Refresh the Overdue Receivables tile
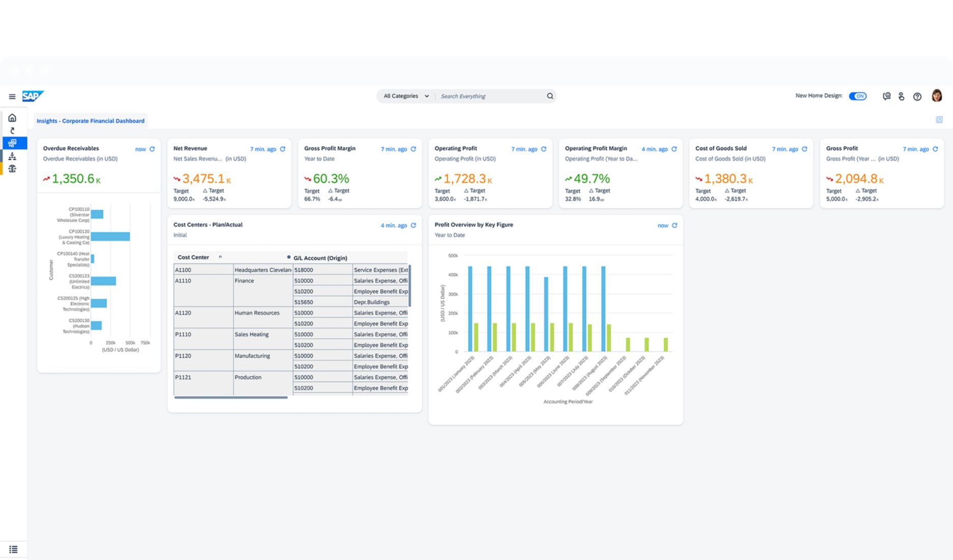This screenshot has height=560, width=953. pos(152,149)
